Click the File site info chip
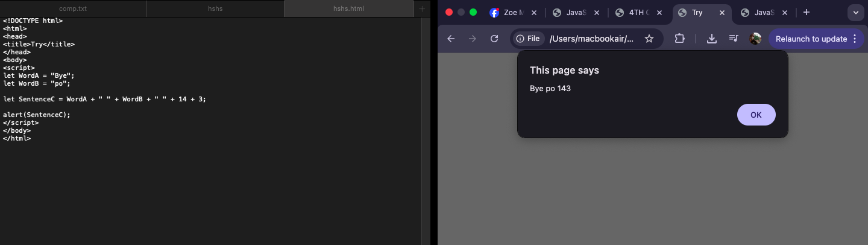The image size is (868, 245). (528, 39)
